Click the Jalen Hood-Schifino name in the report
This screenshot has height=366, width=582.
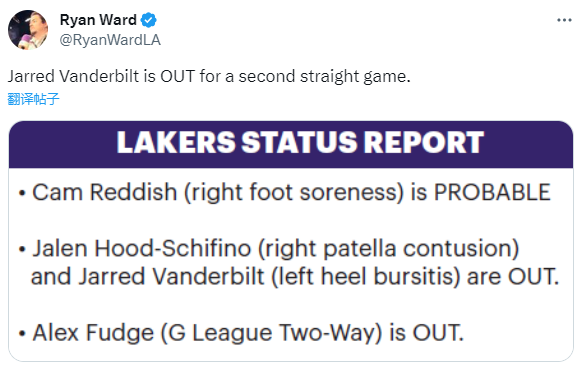point(142,248)
